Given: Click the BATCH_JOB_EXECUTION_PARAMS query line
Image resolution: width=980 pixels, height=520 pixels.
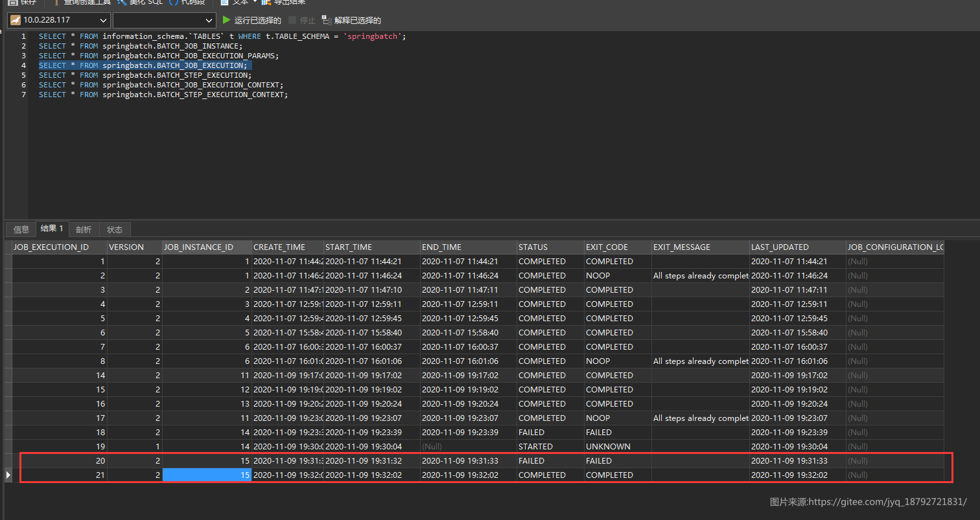Looking at the screenshot, I should (158, 56).
